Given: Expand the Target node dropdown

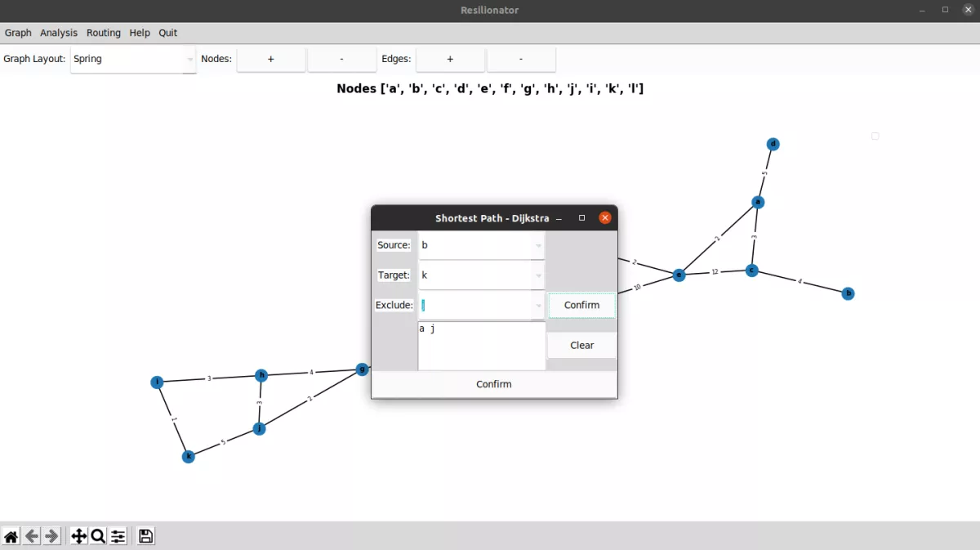Looking at the screenshot, I should click(538, 275).
